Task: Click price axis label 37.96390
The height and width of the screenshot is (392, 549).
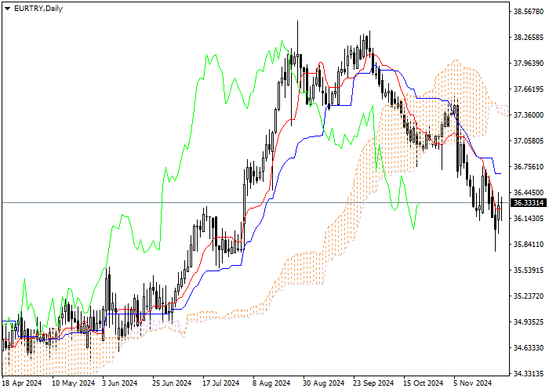Action: pyautogui.click(x=529, y=64)
